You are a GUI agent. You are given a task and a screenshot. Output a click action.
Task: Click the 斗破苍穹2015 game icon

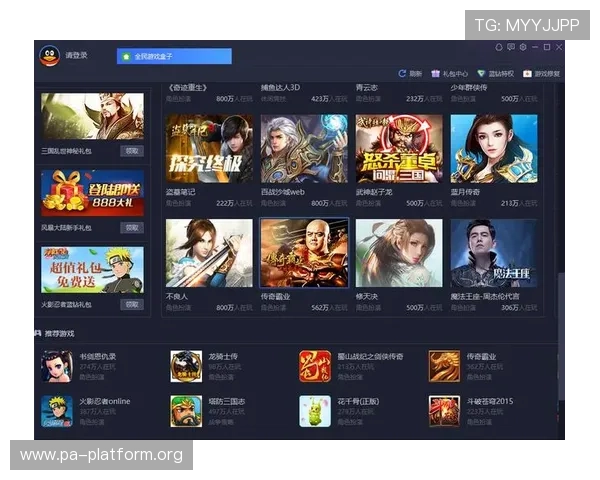coord(444,411)
